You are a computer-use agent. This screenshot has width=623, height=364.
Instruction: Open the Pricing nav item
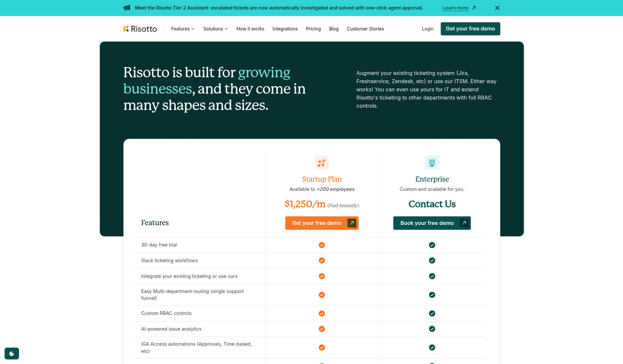click(x=313, y=29)
